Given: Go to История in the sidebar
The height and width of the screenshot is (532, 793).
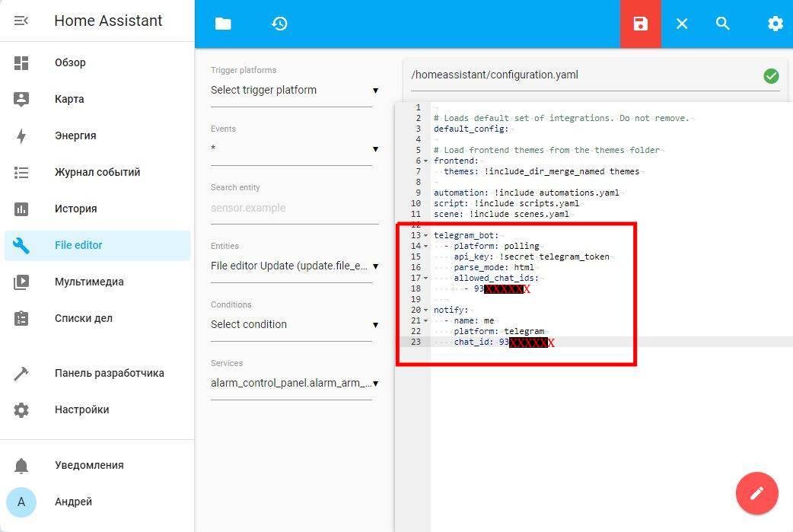Looking at the screenshot, I should coord(75,209).
